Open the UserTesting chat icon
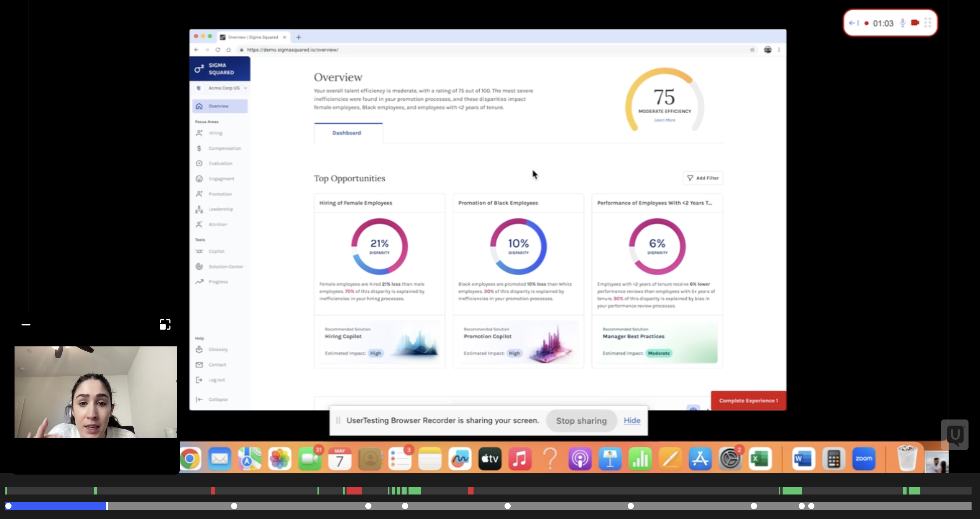This screenshot has width=980, height=519. (955, 435)
